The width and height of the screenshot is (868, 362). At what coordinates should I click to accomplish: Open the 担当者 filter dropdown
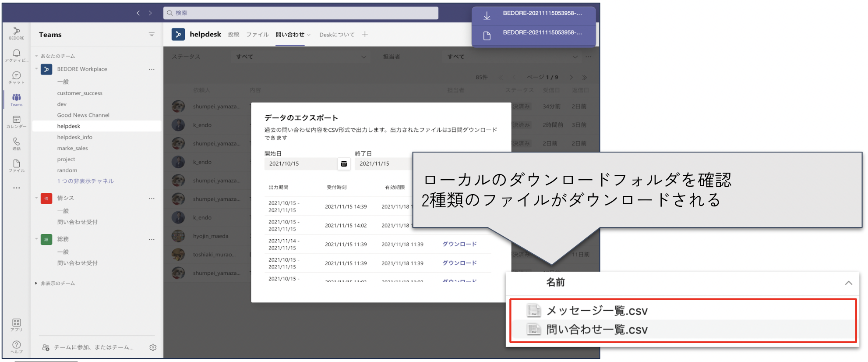(x=512, y=57)
